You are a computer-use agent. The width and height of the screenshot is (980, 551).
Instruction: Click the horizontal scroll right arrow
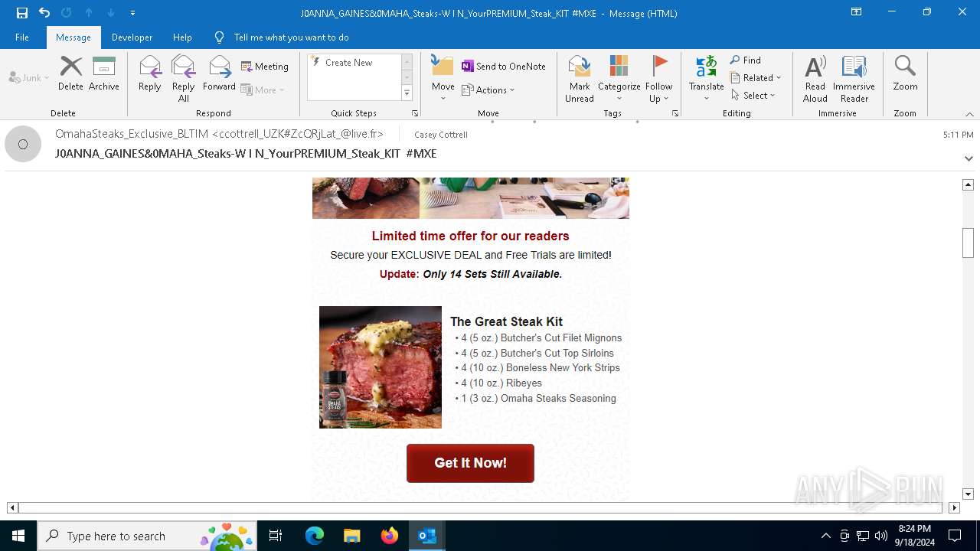click(x=954, y=507)
